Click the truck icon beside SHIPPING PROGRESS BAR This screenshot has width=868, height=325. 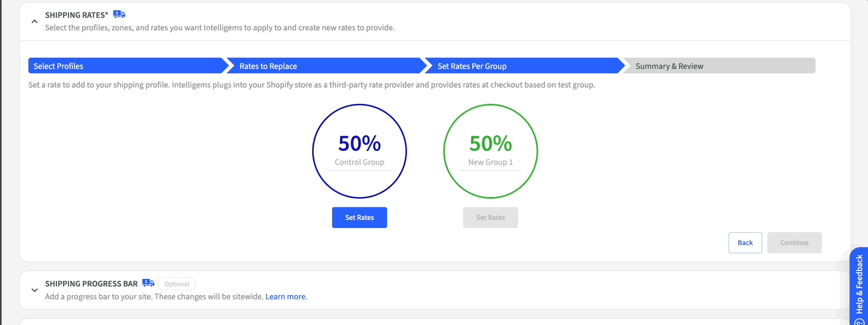(148, 283)
